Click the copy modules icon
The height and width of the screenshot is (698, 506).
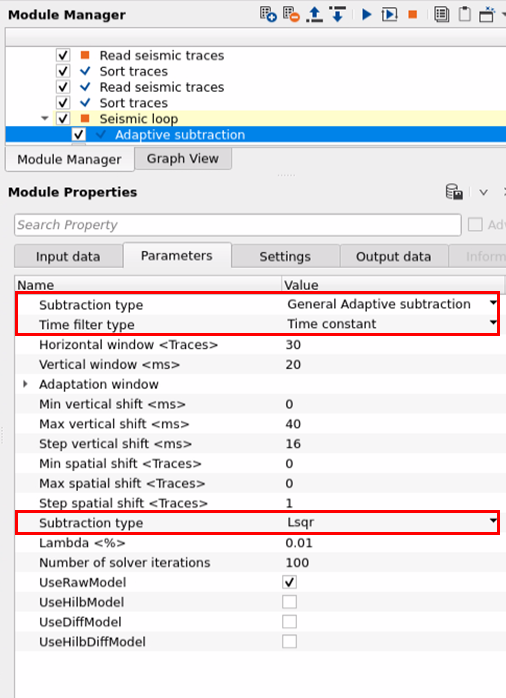(x=441, y=14)
